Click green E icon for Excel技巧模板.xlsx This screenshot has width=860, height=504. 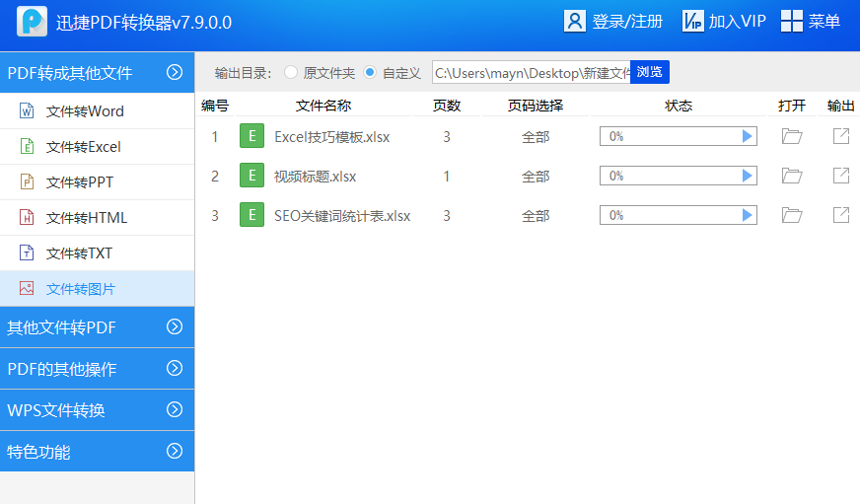tap(251, 136)
